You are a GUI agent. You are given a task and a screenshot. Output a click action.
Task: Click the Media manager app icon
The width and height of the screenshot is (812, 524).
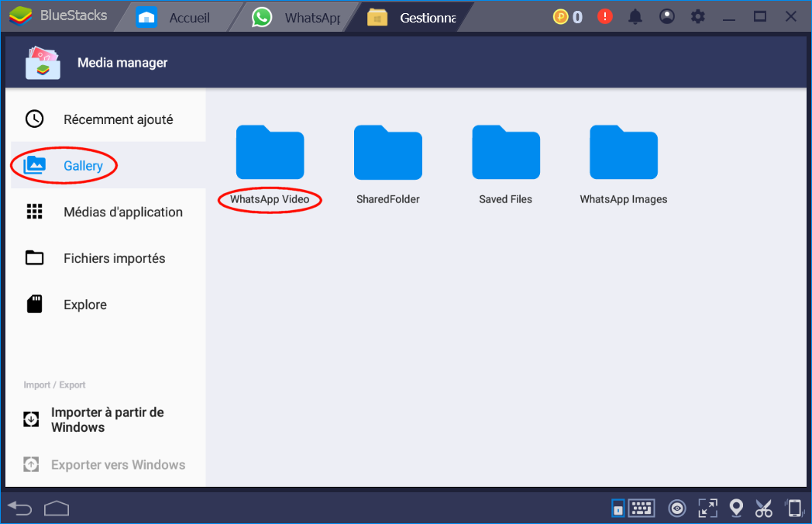click(x=43, y=63)
